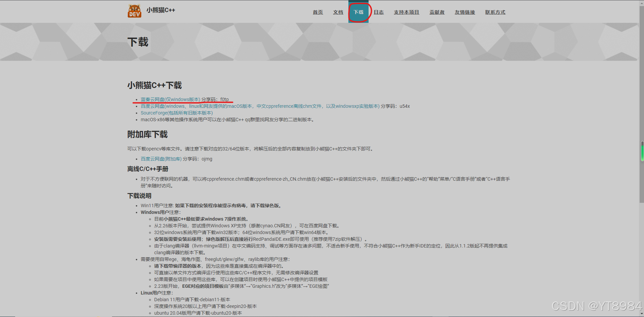Open 百度云网盘(附加库) link
The image size is (644, 317).
click(161, 159)
